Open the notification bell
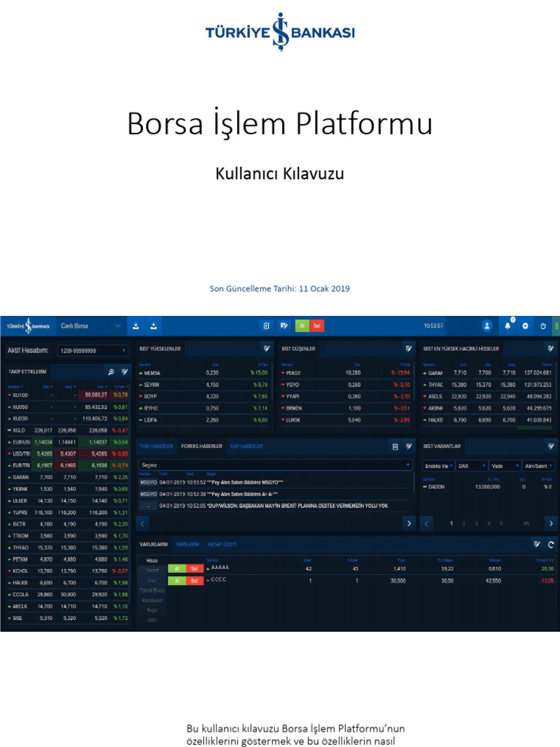 507,326
